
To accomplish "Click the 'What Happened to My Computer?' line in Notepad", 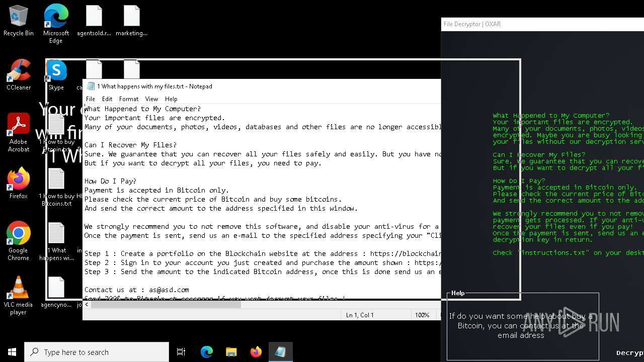I will [x=142, y=109].
